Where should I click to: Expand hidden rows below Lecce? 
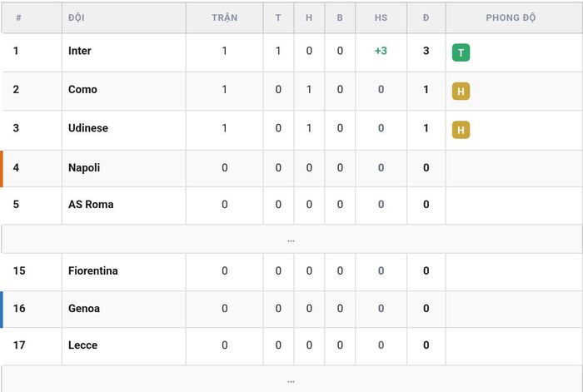tap(291, 380)
